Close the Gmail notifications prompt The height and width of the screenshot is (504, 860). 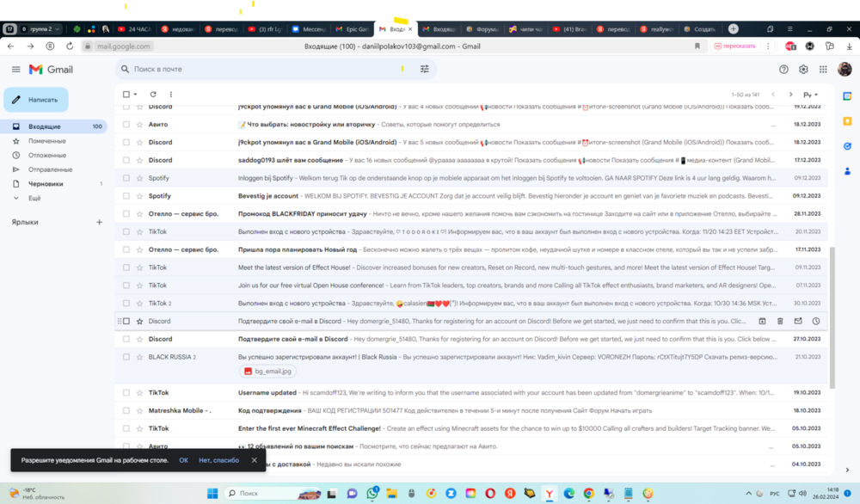pos(255,460)
